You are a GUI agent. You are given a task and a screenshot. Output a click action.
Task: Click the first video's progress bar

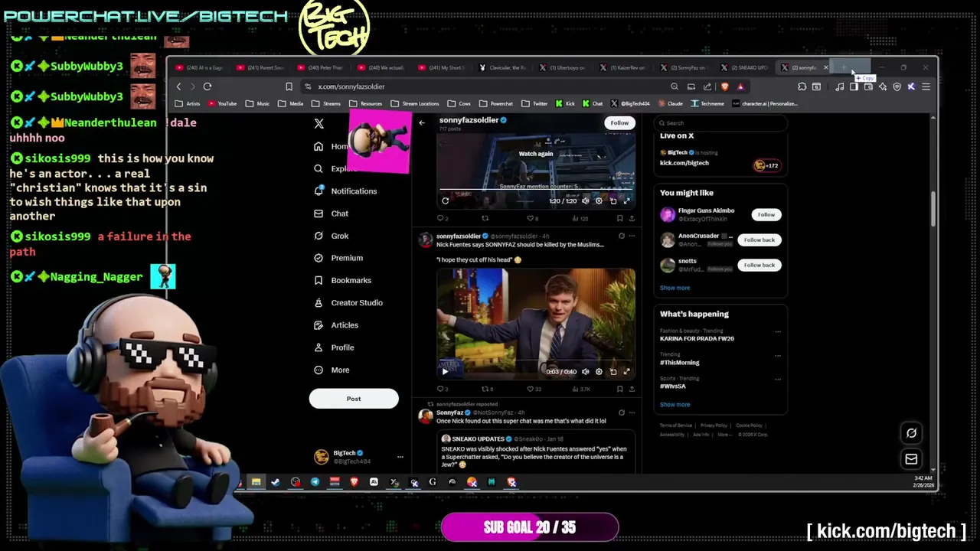[x=536, y=190]
